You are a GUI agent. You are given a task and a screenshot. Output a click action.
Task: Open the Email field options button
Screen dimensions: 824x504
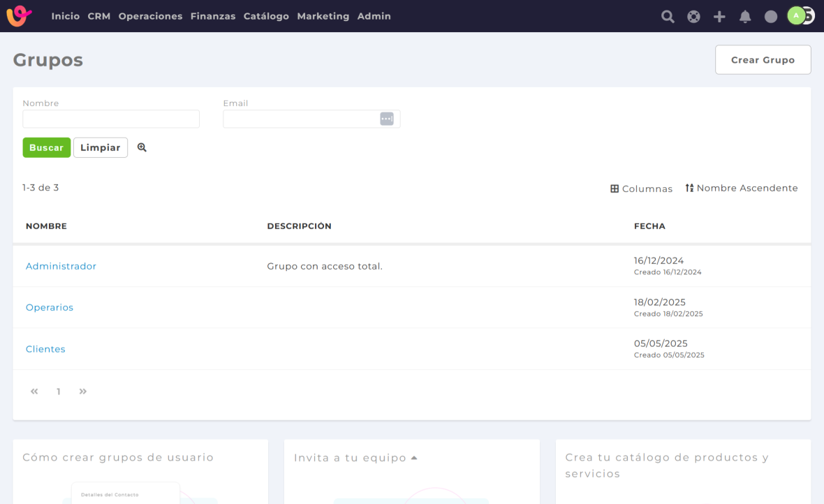(387, 119)
